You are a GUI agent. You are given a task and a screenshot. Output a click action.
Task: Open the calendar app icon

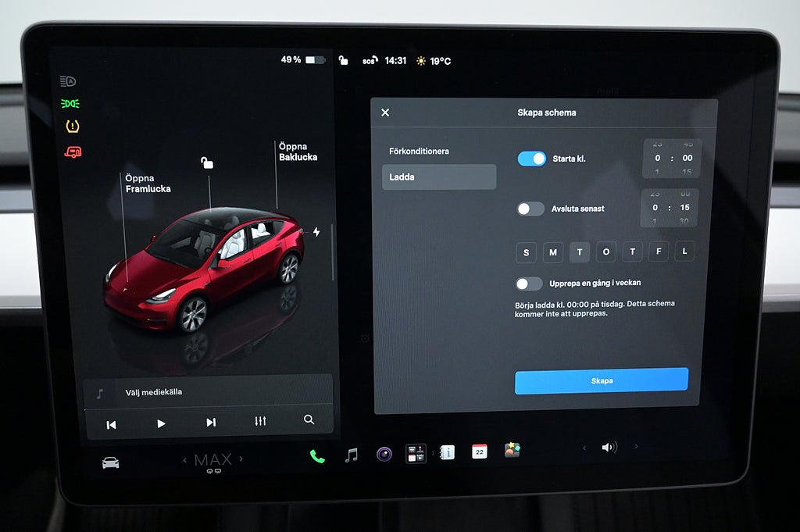pyautogui.click(x=479, y=452)
